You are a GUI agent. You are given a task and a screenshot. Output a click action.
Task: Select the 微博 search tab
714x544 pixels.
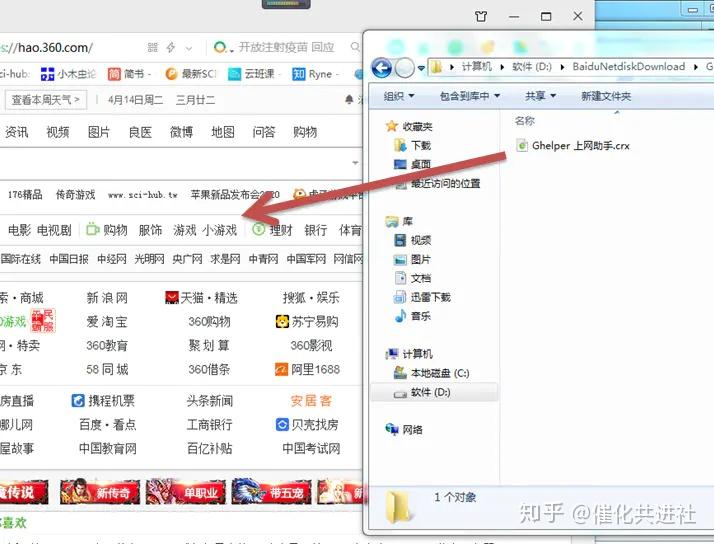click(x=181, y=132)
